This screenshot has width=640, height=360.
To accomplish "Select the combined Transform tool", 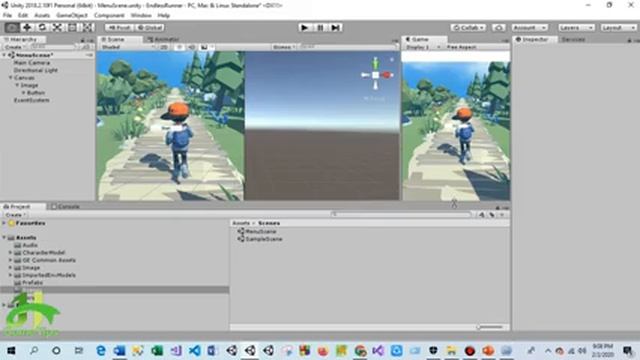I will click(x=87, y=27).
